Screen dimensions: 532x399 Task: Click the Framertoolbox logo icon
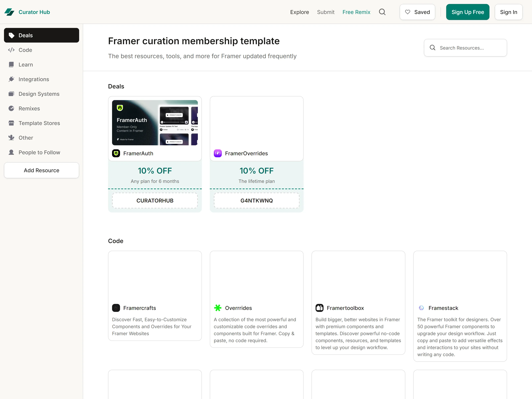coord(319,308)
